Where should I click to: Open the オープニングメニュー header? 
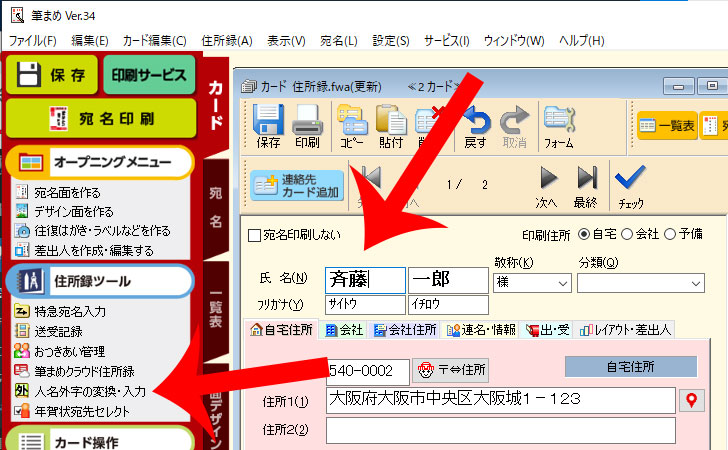point(100,162)
